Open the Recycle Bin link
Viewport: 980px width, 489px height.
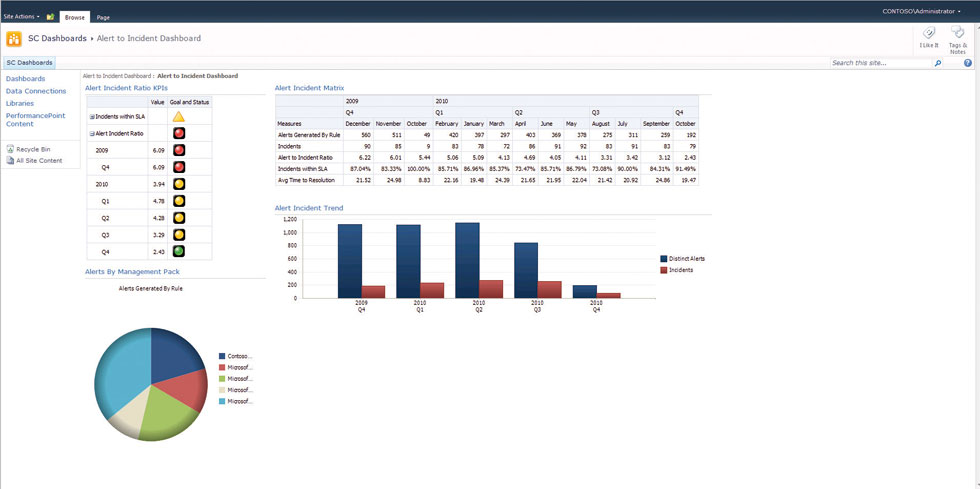pyautogui.click(x=33, y=149)
